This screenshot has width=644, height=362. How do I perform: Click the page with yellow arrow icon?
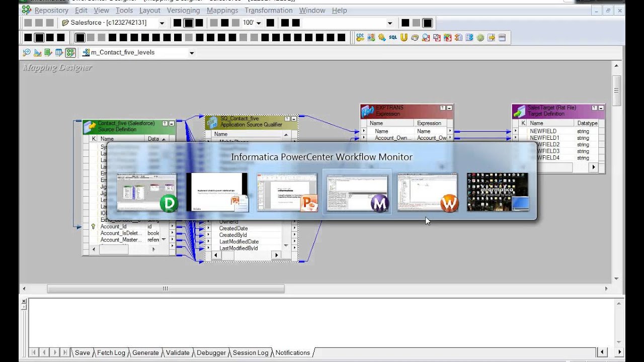coord(491,37)
